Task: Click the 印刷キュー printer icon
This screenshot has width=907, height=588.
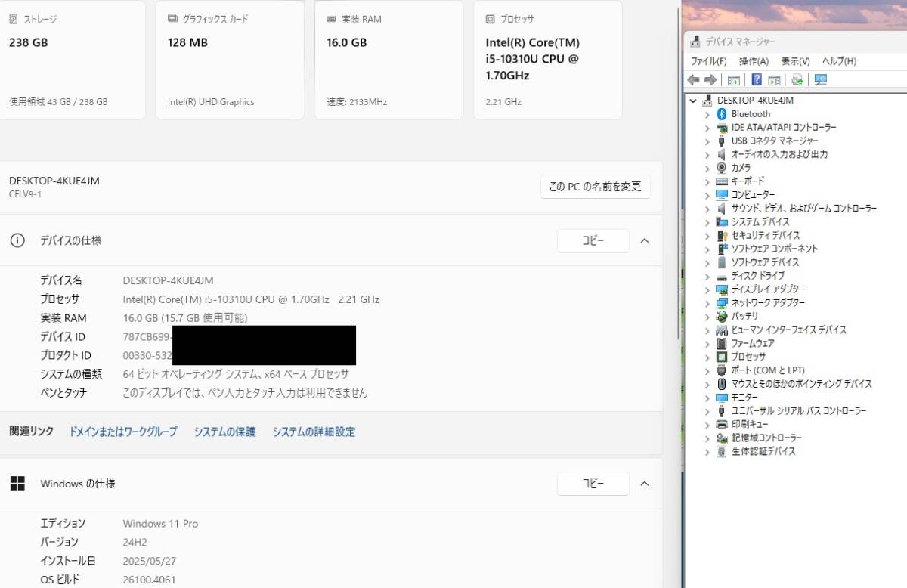Action: tap(722, 424)
